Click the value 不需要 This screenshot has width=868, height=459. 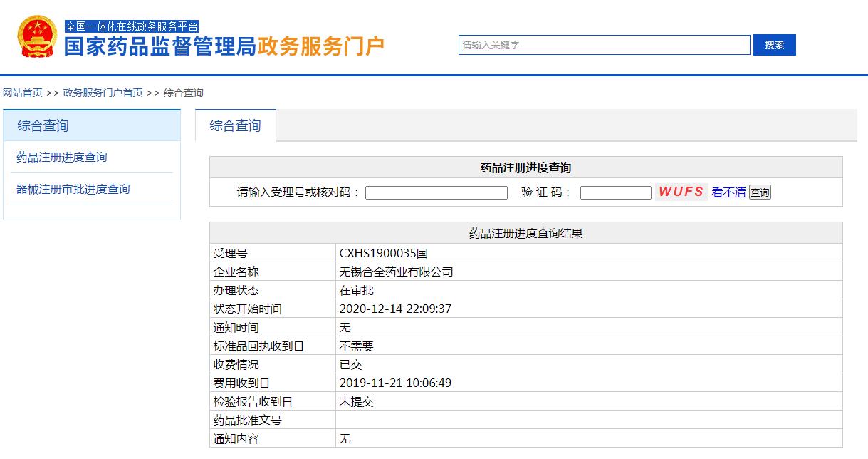click(x=357, y=346)
